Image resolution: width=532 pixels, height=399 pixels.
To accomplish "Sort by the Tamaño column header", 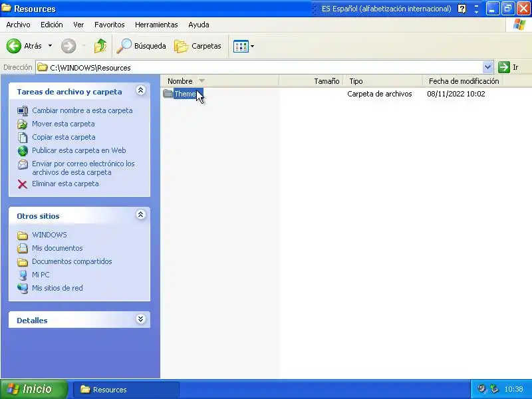I will [x=311, y=81].
